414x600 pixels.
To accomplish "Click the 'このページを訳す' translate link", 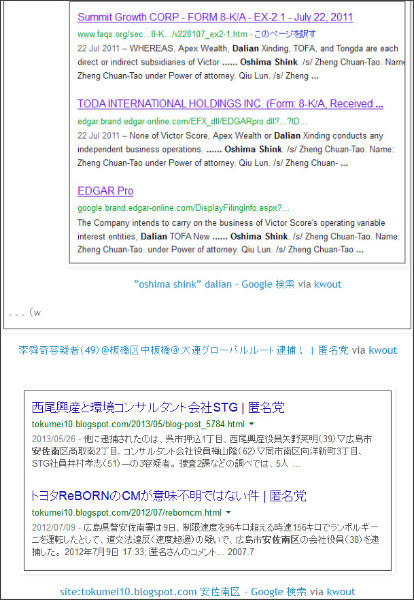I will tap(285, 34).
